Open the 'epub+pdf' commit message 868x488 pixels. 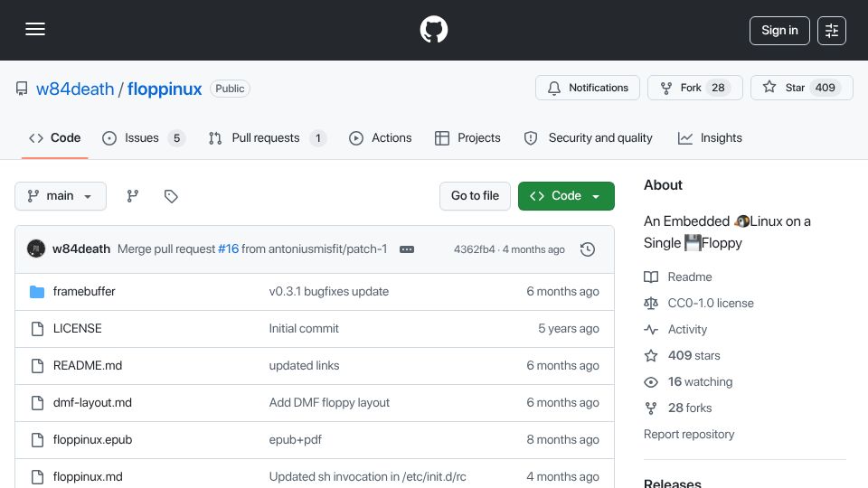(x=295, y=440)
